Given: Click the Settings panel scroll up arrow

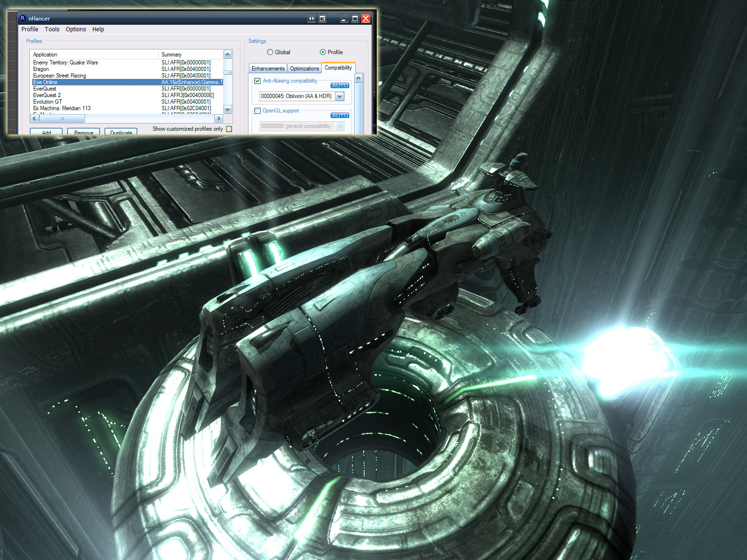Looking at the screenshot, I should 359,78.
